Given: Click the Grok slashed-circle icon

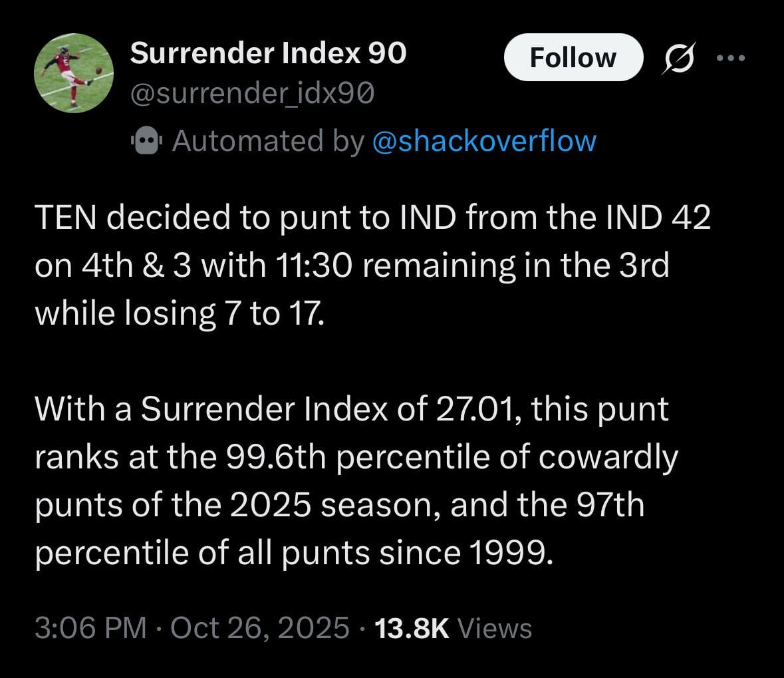Looking at the screenshot, I should (679, 58).
